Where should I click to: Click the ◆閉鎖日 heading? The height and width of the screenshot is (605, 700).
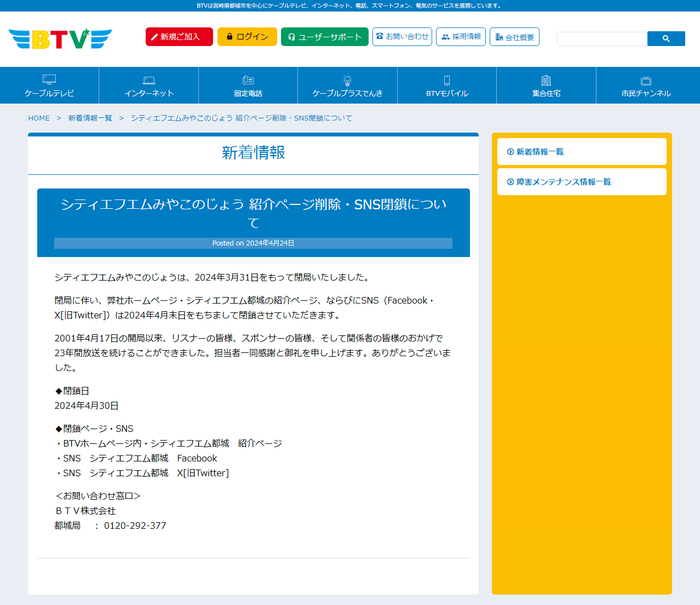72,391
